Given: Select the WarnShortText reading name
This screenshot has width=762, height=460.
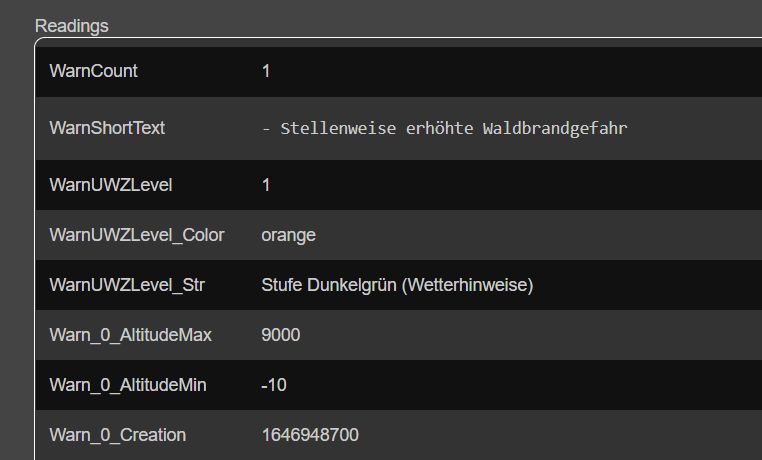Looking at the screenshot, I should (107, 128).
